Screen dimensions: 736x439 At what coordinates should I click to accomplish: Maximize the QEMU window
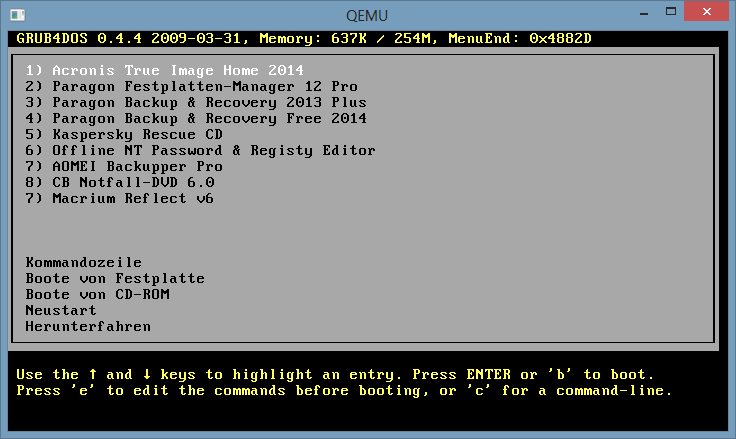coord(671,12)
